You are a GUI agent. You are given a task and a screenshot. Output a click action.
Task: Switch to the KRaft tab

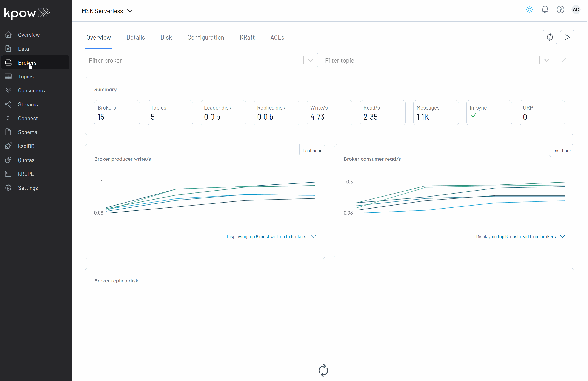[x=247, y=38]
